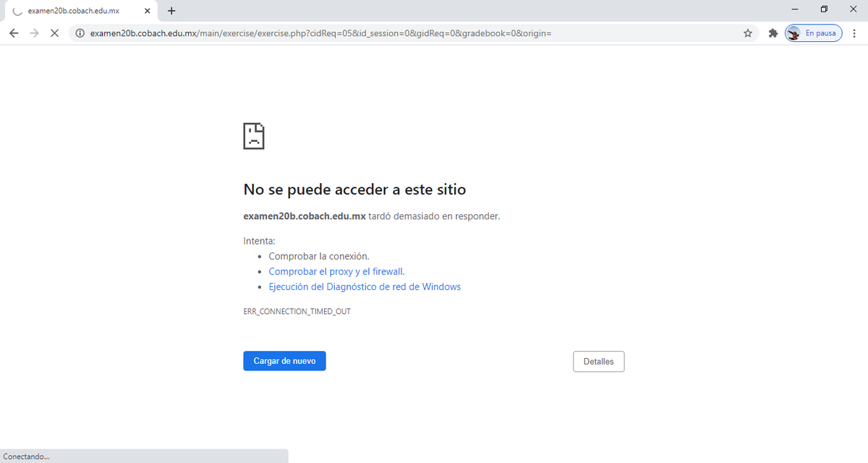
Task: Click 'Comprobar la conexión.' text
Action: [319, 256]
